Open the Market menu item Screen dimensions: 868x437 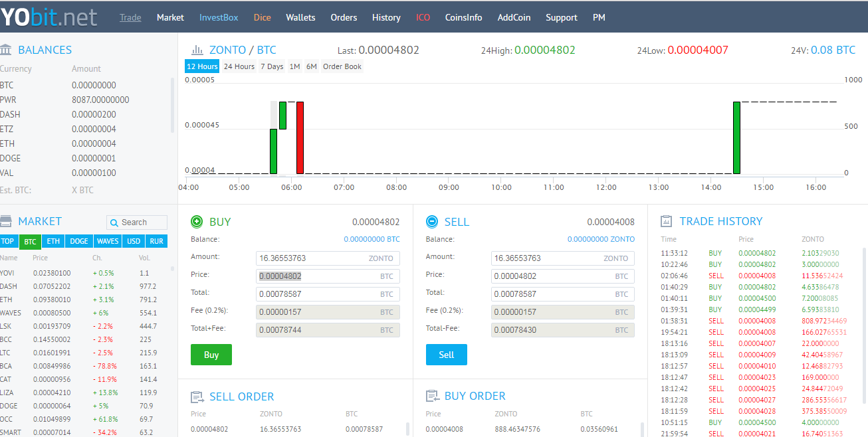(170, 17)
